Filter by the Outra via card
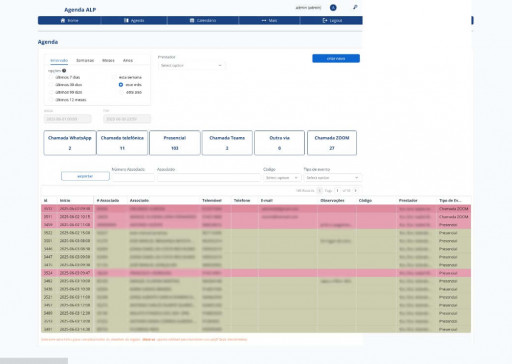512x364 pixels. coord(279,143)
